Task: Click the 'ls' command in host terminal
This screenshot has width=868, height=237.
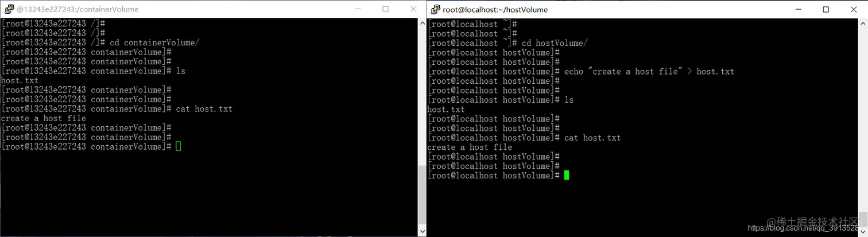Action: [x=569, y=100]
